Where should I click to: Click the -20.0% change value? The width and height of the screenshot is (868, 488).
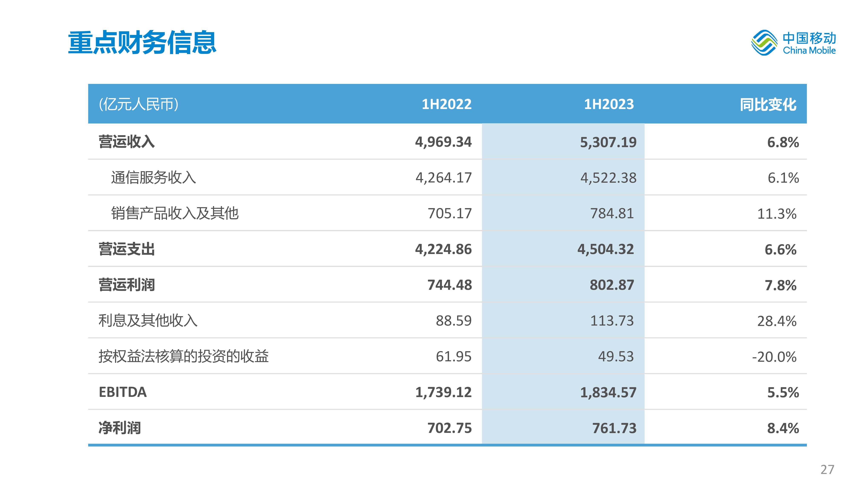coord(774,357)
